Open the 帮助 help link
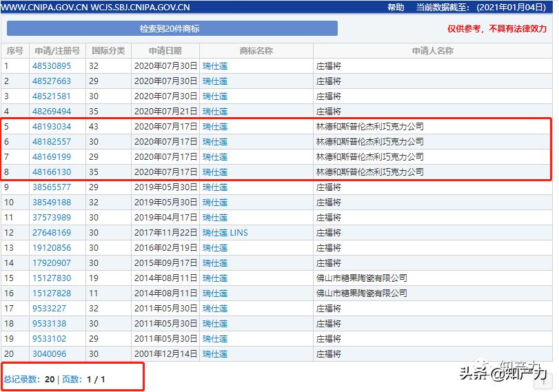This screenshot has width=559, height=392. click(x=396, y=7)
